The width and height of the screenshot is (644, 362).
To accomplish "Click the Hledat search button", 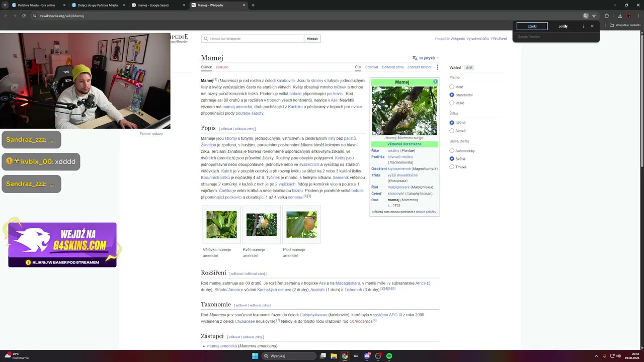I will click(312, 39).
